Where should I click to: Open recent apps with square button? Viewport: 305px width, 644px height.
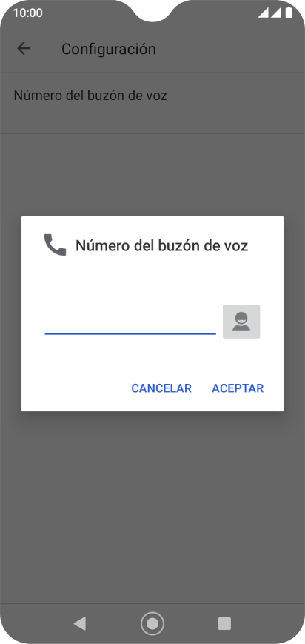click(x=224, y=623)
